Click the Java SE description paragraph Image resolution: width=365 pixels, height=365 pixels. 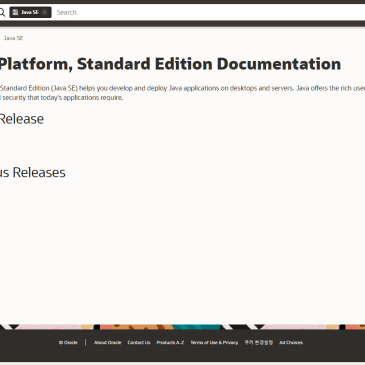click(x=182, y=93)
